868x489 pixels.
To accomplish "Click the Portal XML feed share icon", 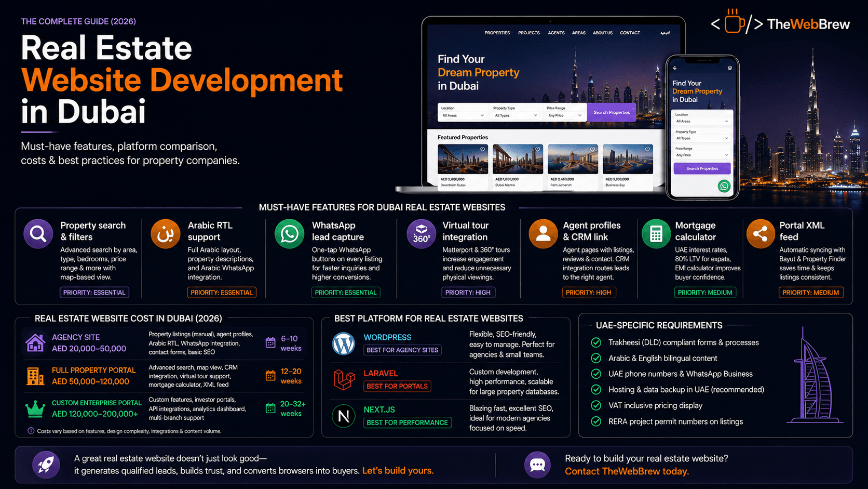I will click(761, 234).
